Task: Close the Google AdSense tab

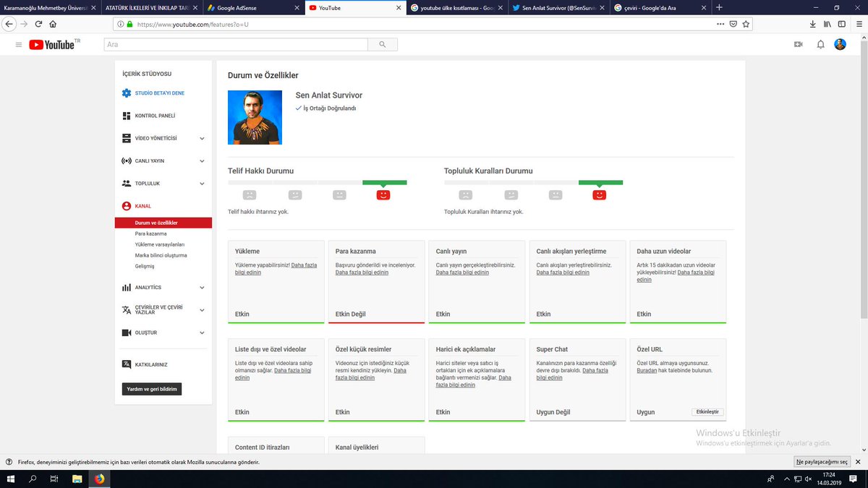Action: (296, 8)
